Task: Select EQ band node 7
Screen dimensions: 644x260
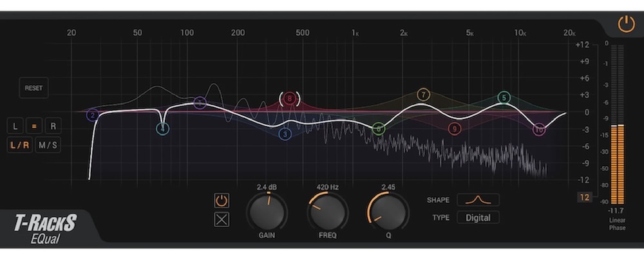Action: [423, 95]
